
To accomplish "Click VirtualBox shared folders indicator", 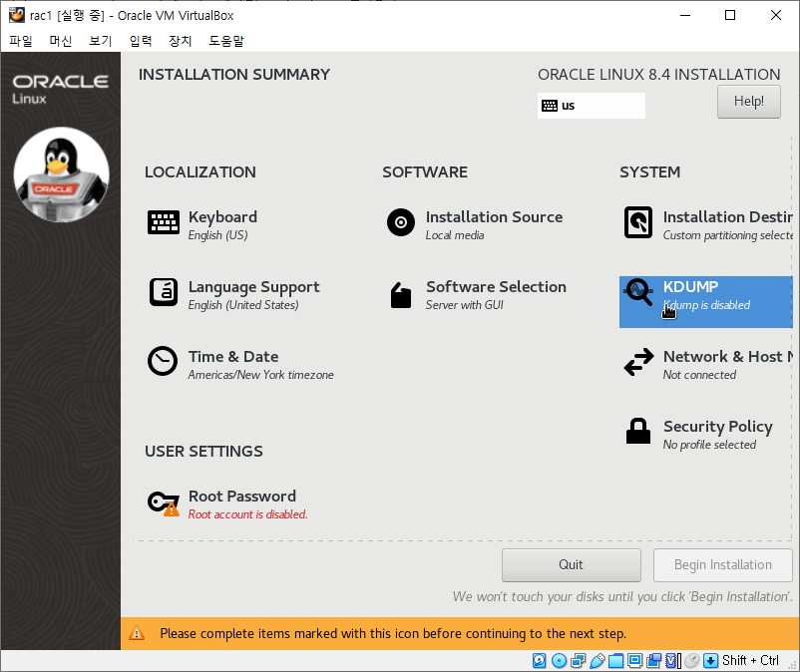I will pos(615,661).
